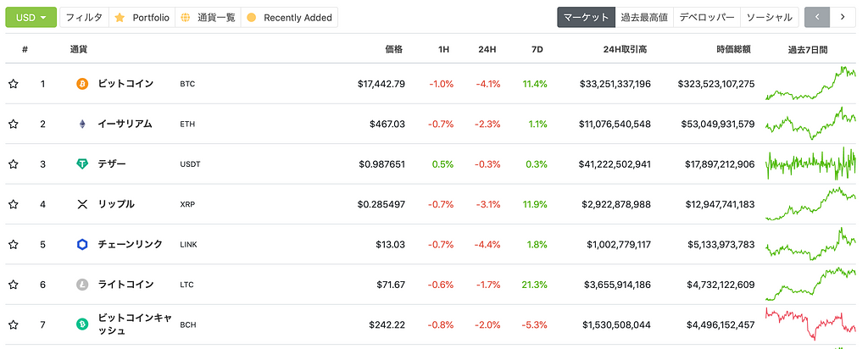Click the Chainlink blue hexagon icon
This screenshot has height=349, width=868.
82,245
